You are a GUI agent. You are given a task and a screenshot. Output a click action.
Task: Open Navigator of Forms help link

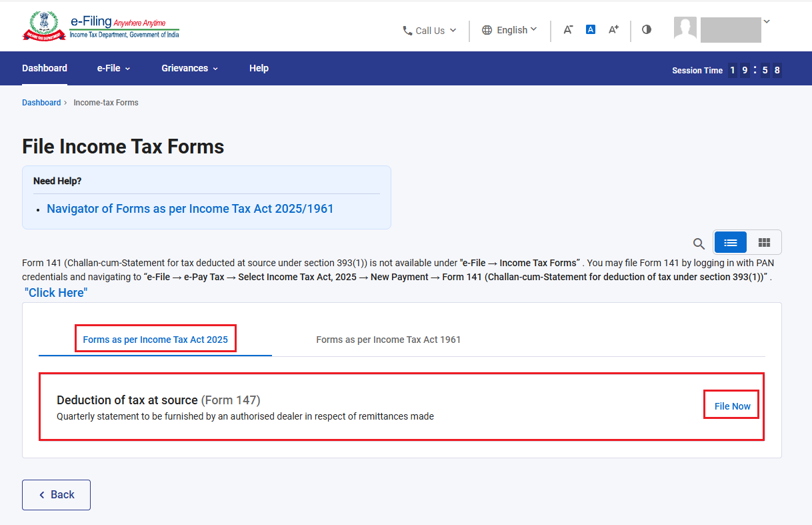[190, 209]
